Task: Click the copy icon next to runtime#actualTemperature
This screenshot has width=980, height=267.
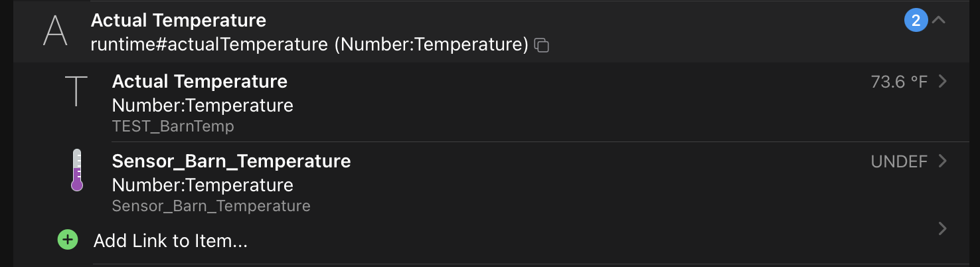Action: [542, 45]
